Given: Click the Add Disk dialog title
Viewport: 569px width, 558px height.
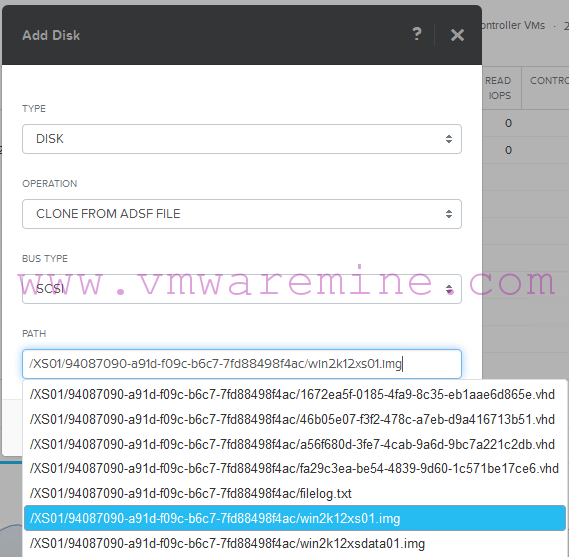Looking at the screenshot, I should click(x=51, y=35).
